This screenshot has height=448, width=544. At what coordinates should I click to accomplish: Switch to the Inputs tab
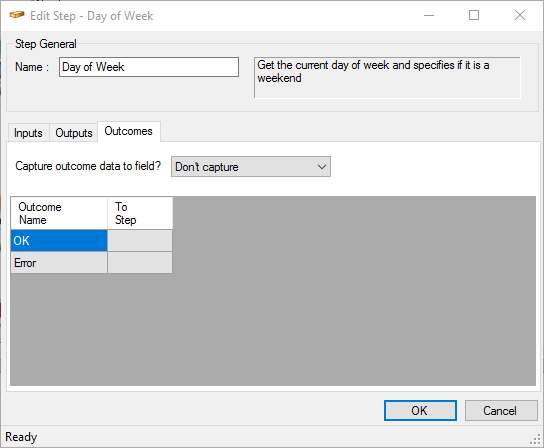28,133
